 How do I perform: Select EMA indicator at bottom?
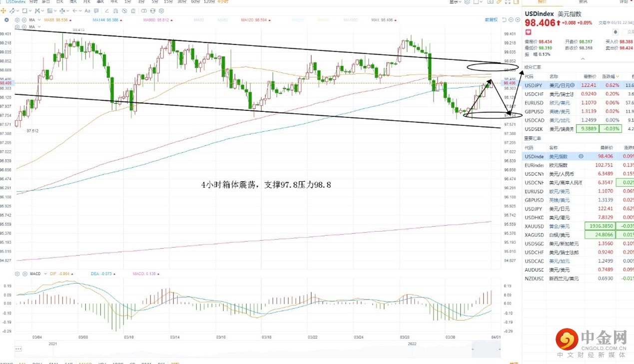pyautogui.click(x=53, y=363)
